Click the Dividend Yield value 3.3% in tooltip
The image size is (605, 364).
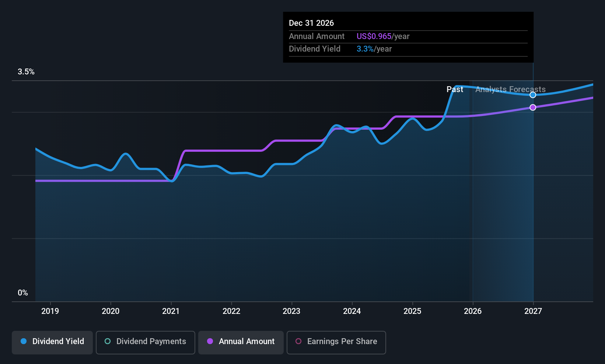pyautogui.click(x=365, y=49)
